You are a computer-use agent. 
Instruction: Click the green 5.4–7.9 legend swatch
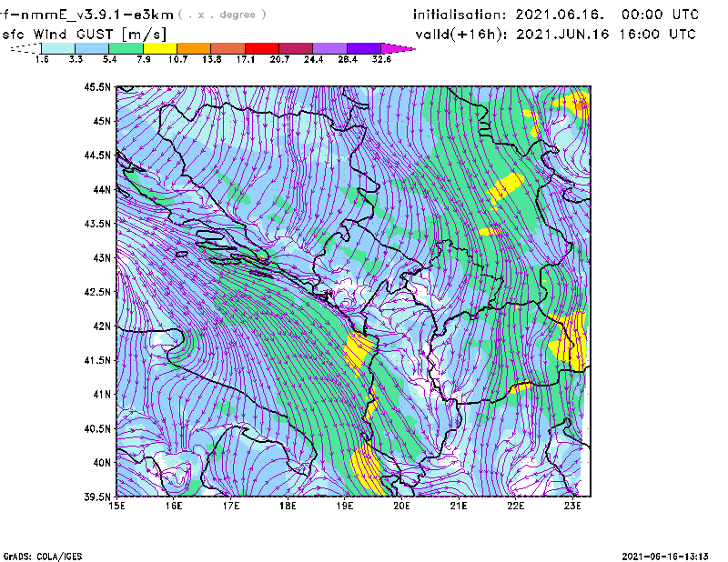(126, 48)
